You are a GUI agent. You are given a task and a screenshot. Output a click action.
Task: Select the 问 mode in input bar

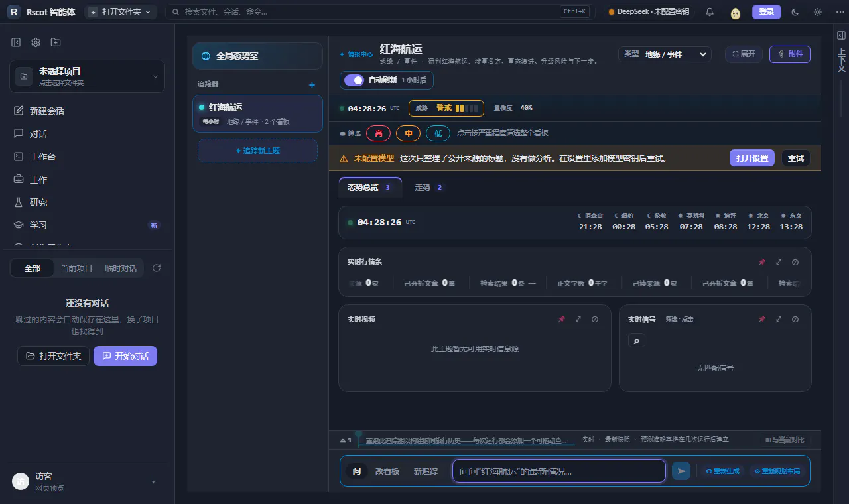[x=357, y=471]
